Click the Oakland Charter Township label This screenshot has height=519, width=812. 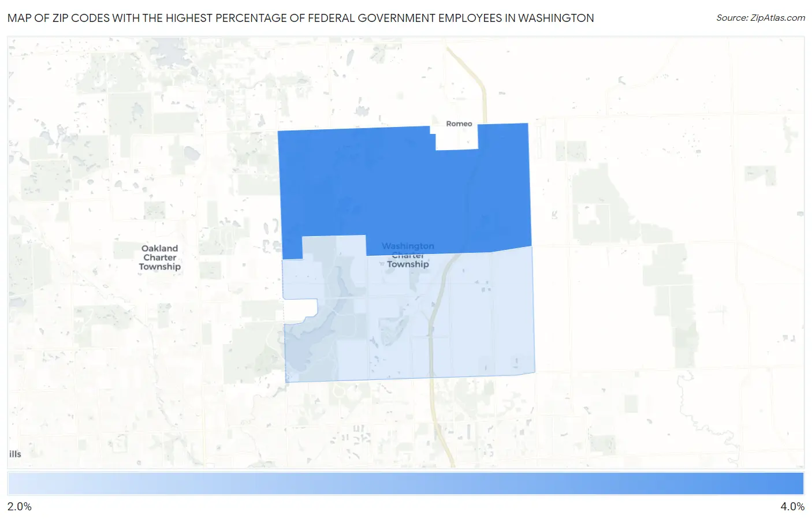click(x=160, y=257)
